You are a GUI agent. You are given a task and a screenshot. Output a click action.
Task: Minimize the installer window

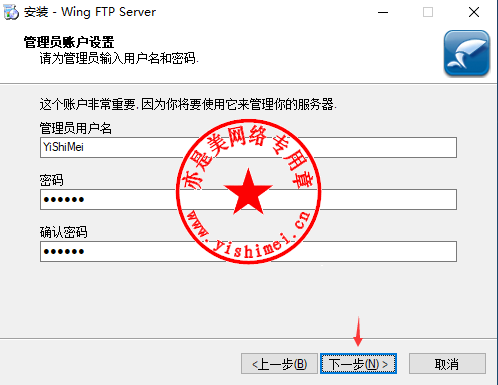tap(383, 12)
